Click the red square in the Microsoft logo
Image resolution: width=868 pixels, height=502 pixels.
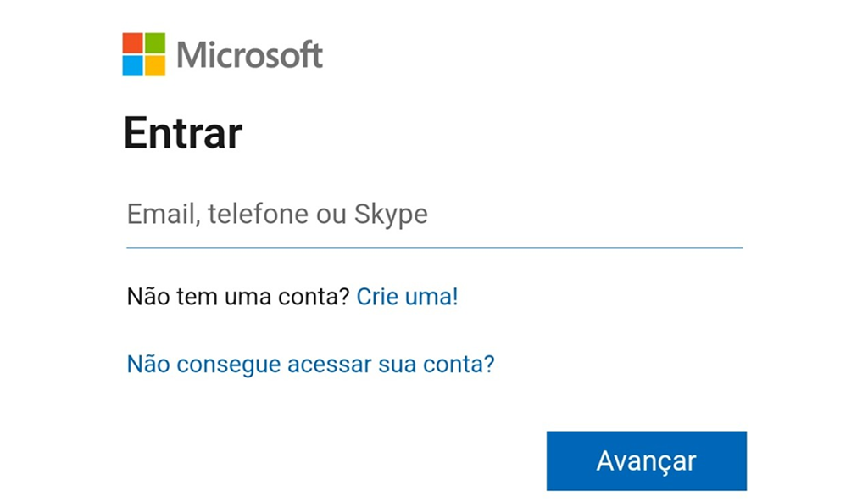point(132,43)
